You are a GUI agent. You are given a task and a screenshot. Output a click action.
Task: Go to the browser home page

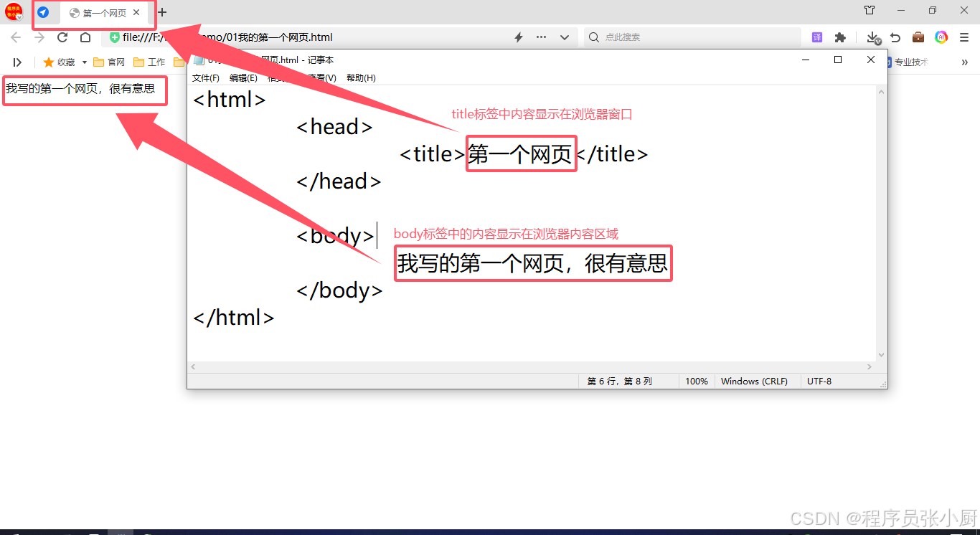[85, 37]
